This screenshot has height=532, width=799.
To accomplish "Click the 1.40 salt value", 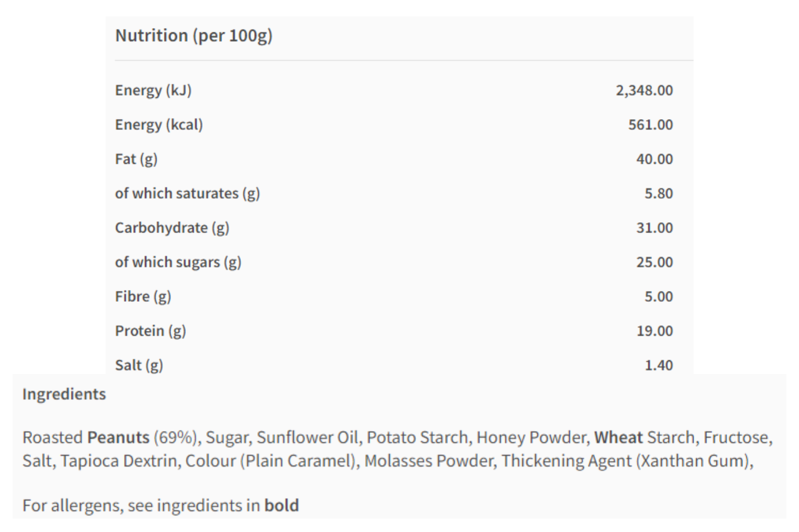I will tap(659, 365).
